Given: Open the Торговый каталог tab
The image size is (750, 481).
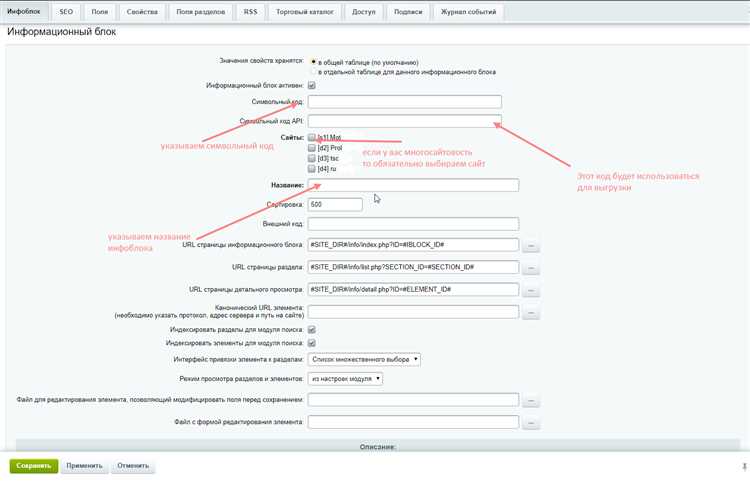Looking at the screenshot, I should (305, 11).
